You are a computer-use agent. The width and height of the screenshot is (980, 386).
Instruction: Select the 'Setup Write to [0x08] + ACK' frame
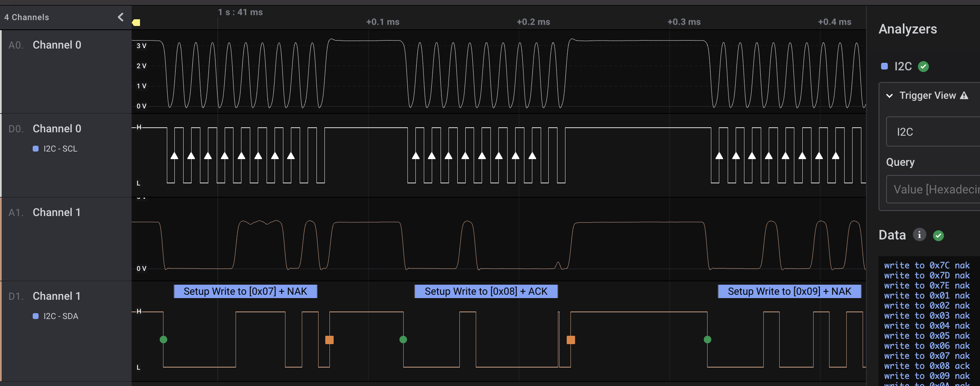tap(486, 291)
